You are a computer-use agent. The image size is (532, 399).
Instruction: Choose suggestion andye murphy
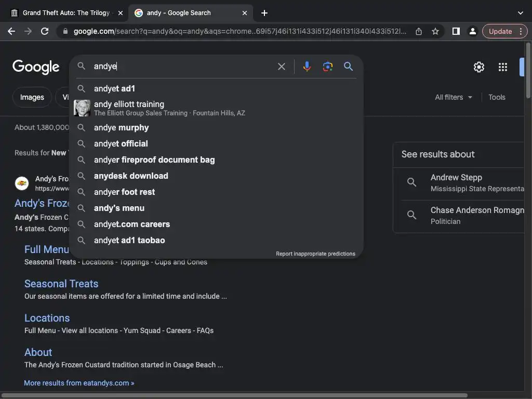coord(216,128)
